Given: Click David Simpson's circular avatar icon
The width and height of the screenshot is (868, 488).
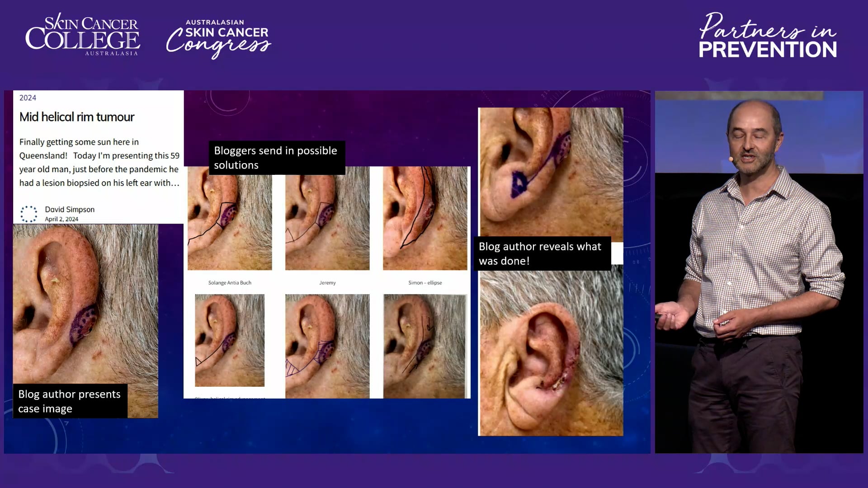Looking at the screenshot, I should (29, 213).
